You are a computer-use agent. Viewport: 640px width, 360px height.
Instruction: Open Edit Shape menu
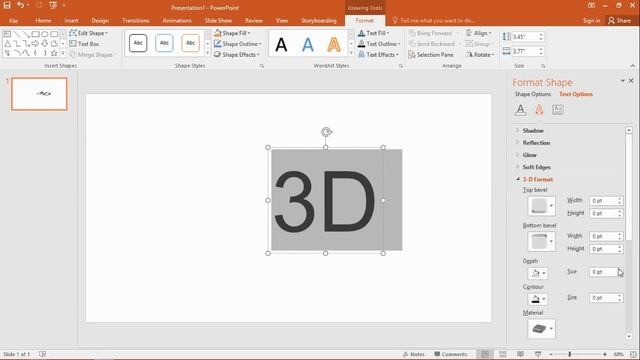[x=89, y=33]
